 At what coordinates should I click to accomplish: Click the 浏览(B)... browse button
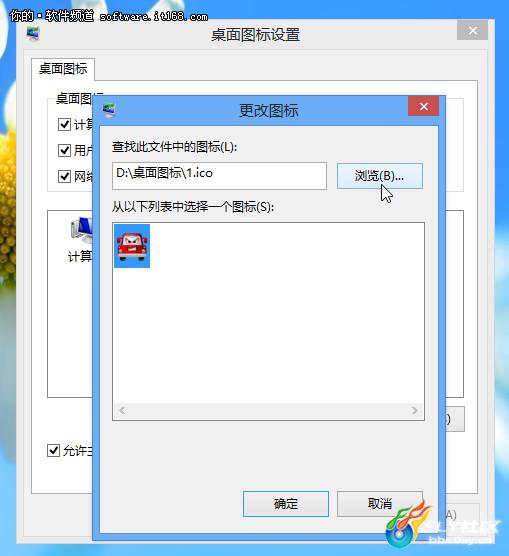click(x=380, y=176)
